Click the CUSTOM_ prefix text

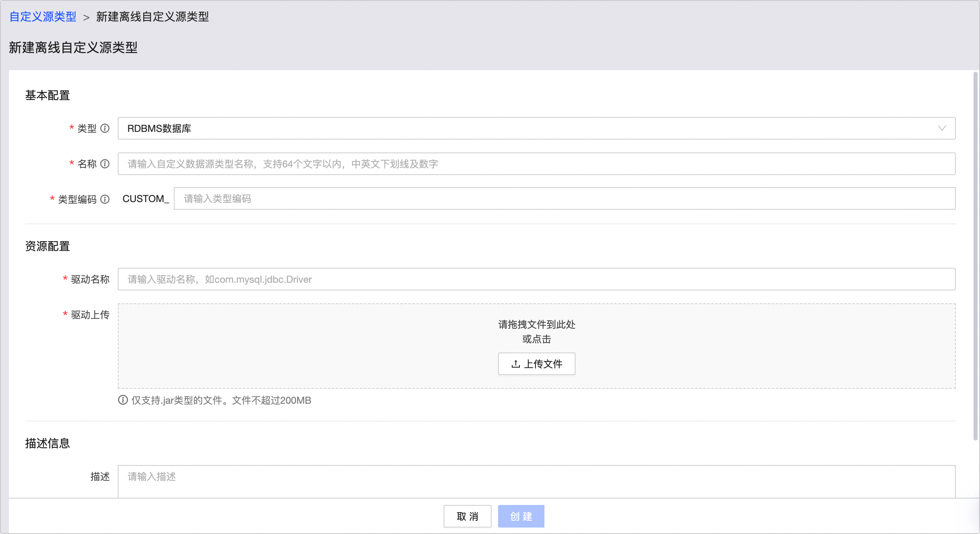click(146, 199)
